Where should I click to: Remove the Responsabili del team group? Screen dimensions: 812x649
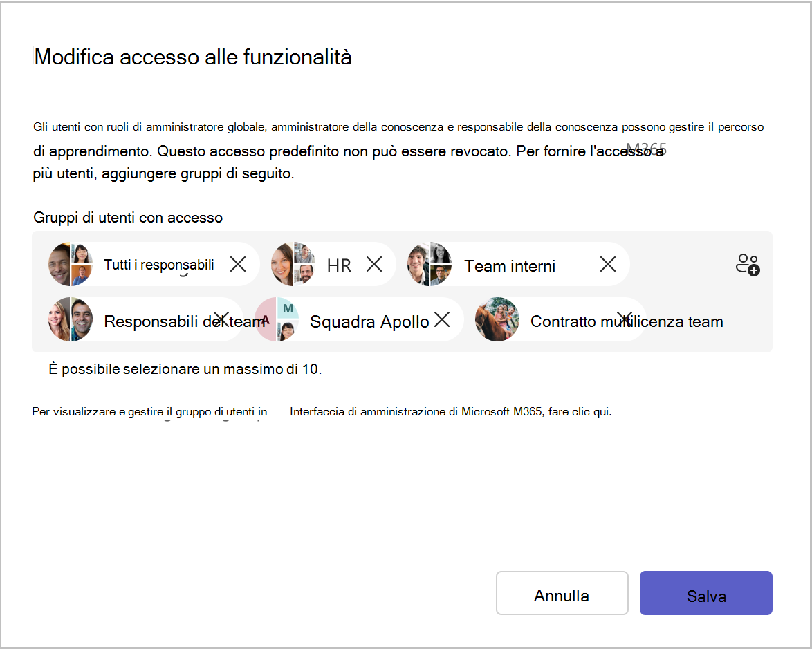(221, 319)
